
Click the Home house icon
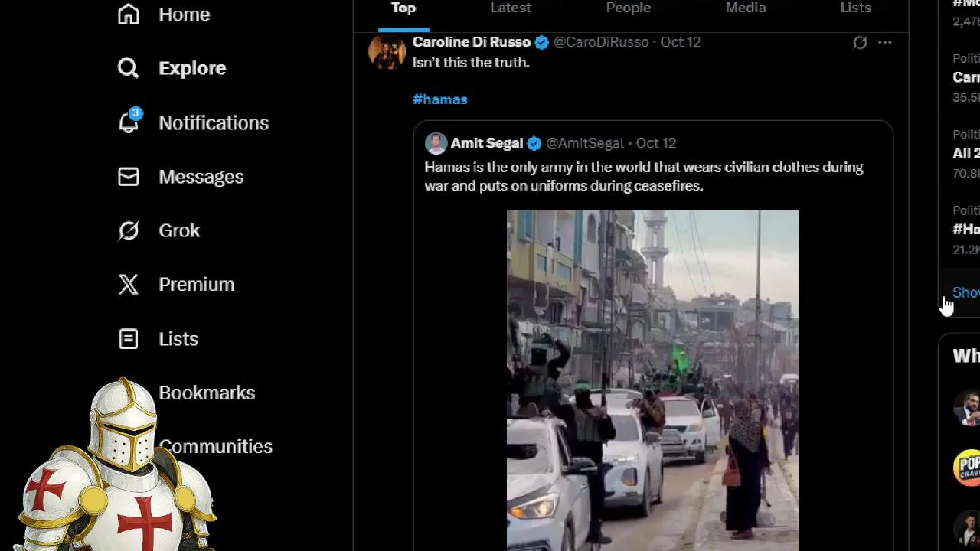click(x=129, y=14)
